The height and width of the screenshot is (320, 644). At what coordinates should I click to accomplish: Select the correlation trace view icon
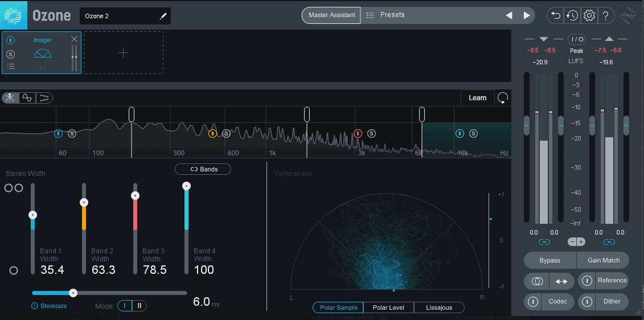pos(27,98)
